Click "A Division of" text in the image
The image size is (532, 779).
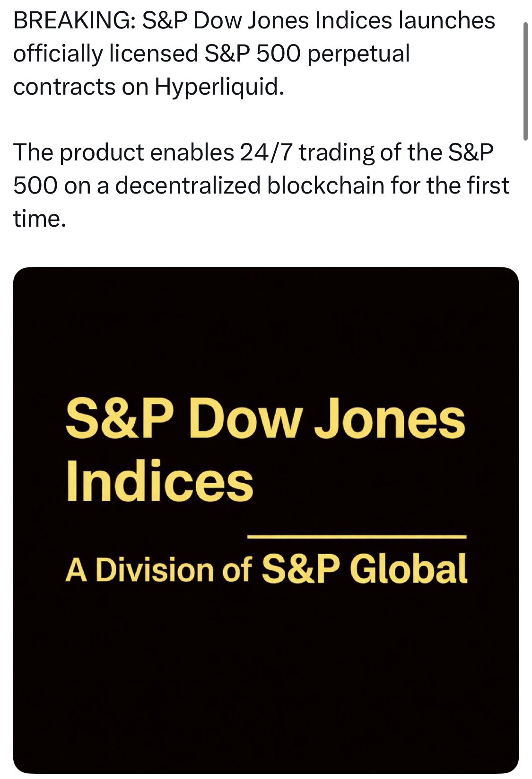158,569
